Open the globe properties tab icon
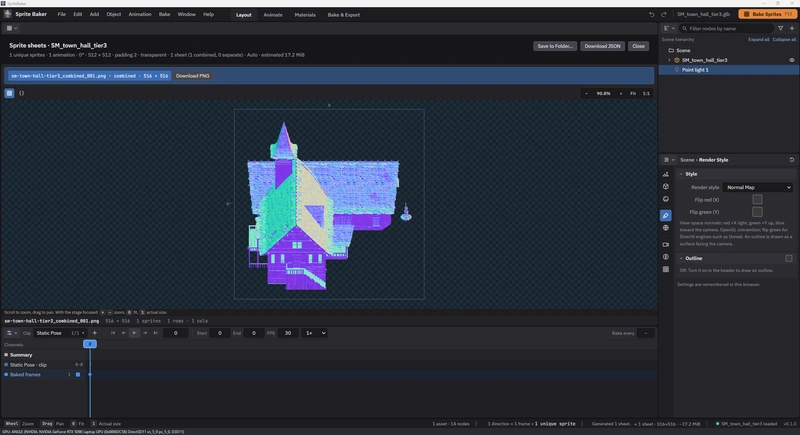The height and width of the screenshot is (435, 800). coord(666,228)
